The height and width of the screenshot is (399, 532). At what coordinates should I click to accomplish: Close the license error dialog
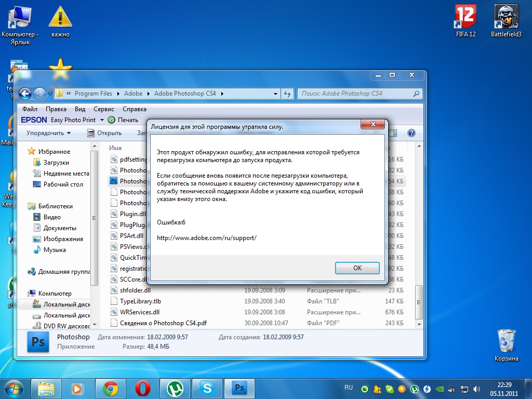373,124
